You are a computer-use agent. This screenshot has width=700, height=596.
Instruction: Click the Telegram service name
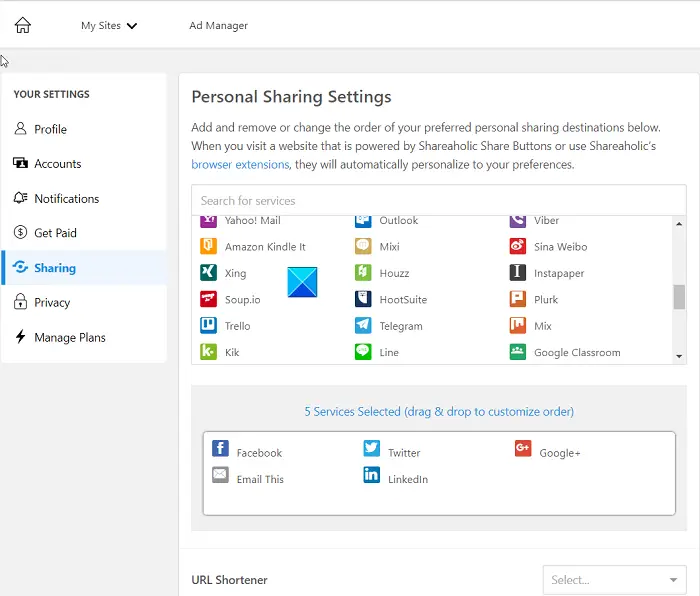point(401,326)
